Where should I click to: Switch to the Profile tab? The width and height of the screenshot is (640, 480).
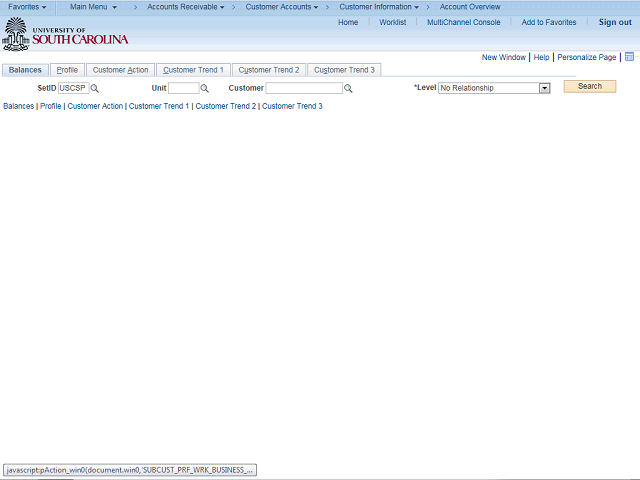point(67,70)
